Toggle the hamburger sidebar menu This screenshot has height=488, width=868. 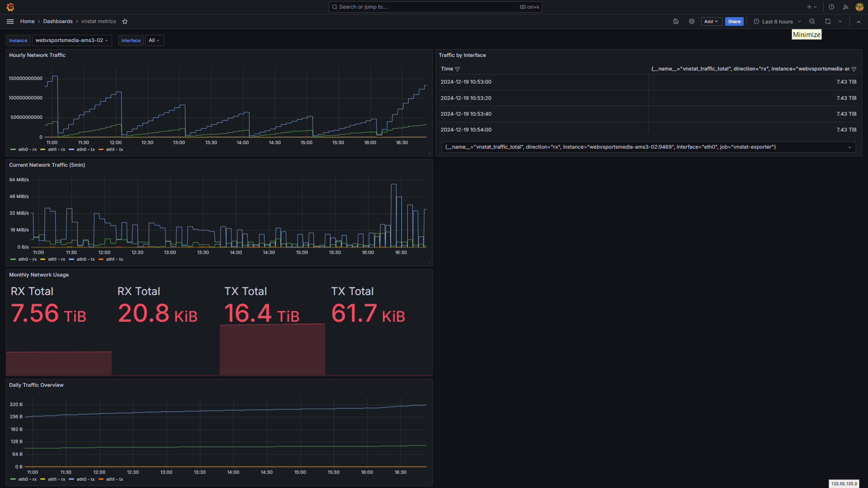coord(10,21)
